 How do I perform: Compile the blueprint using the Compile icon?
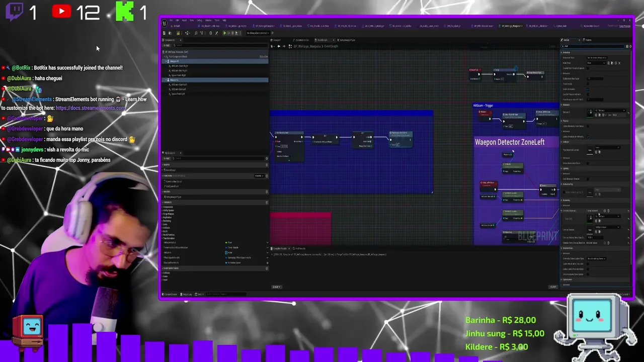[178, 33]
